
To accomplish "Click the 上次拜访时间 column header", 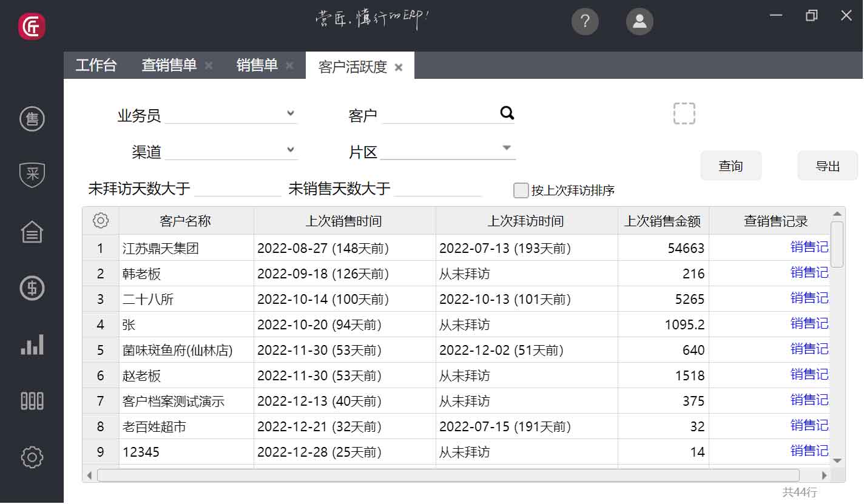I will pyautogui.click(x=527, y=221).
